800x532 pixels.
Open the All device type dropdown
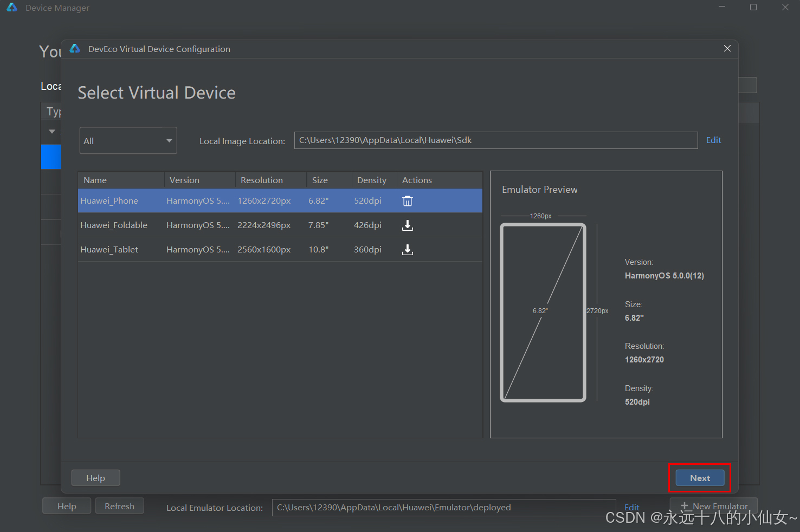128,140
